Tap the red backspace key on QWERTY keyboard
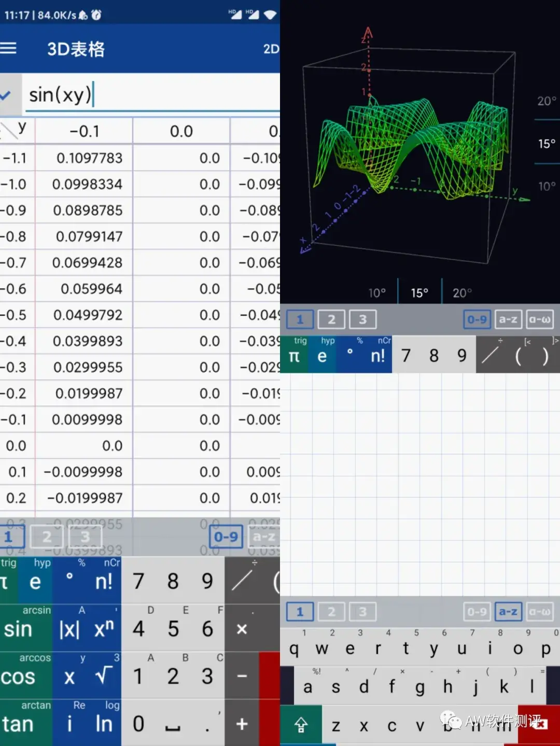 [539, 725]
